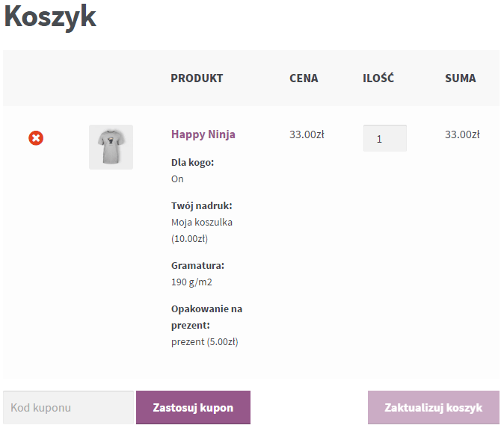Click the Koszyk page heading
The image size is (504, 431).
click(50, 16)
